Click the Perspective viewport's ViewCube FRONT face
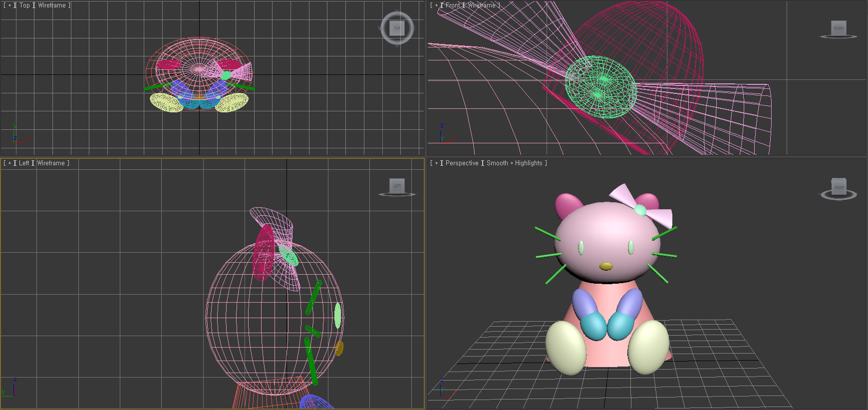The height and width of the screenshot is (410, 868). [x=839, y=188]
